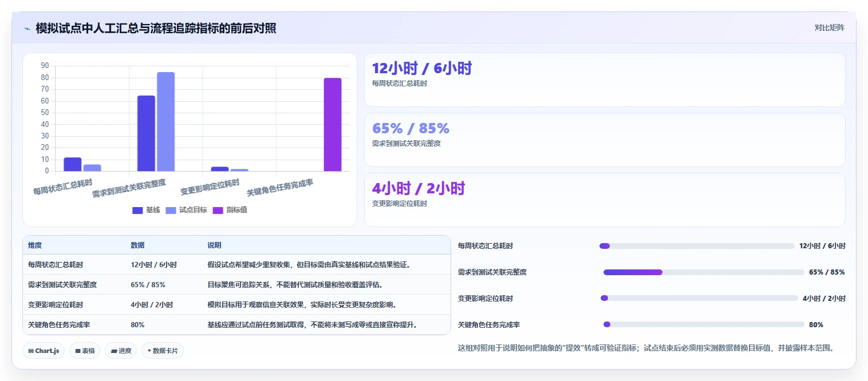
Task: Click the description starting 目标聚焦可追踪关系
Action: coord(295,284)
